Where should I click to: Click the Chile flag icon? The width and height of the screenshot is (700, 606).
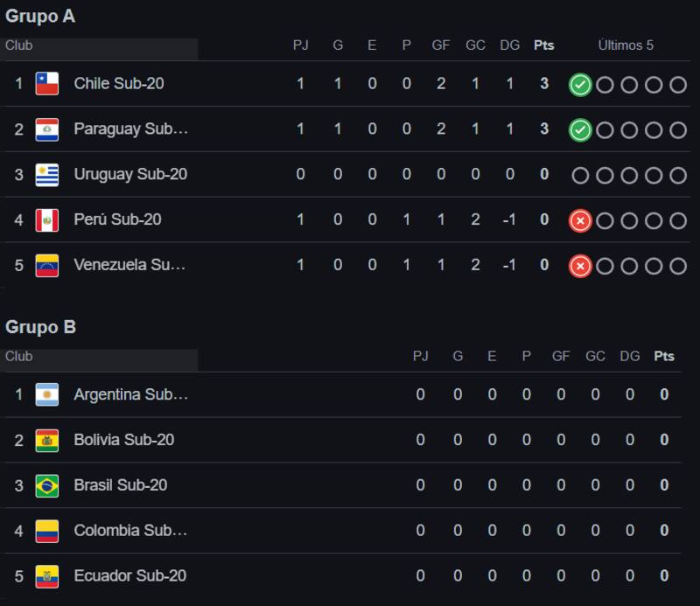pyautogui.click(x=46, y=84)
